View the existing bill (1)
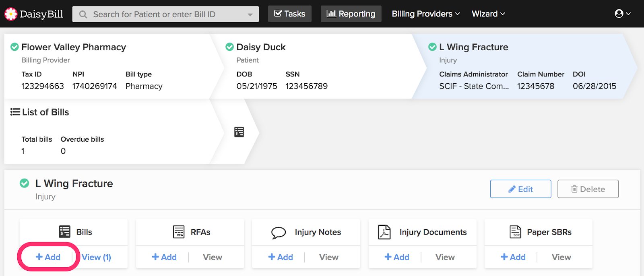The height and width of the screenshot is (276, 644). tap(97, 257)
